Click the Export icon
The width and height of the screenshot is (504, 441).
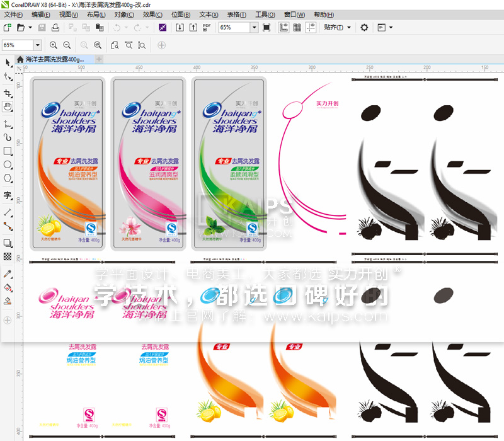point(193,28)
